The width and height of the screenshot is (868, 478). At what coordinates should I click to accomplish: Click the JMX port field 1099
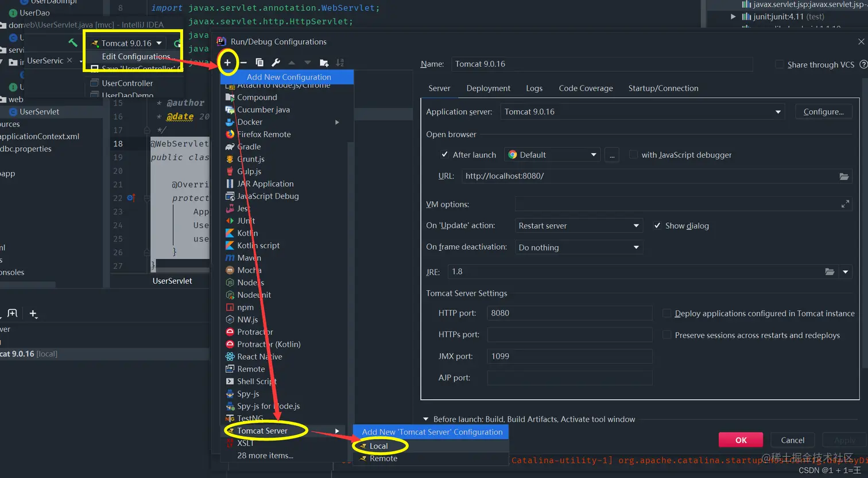(569, 356)
